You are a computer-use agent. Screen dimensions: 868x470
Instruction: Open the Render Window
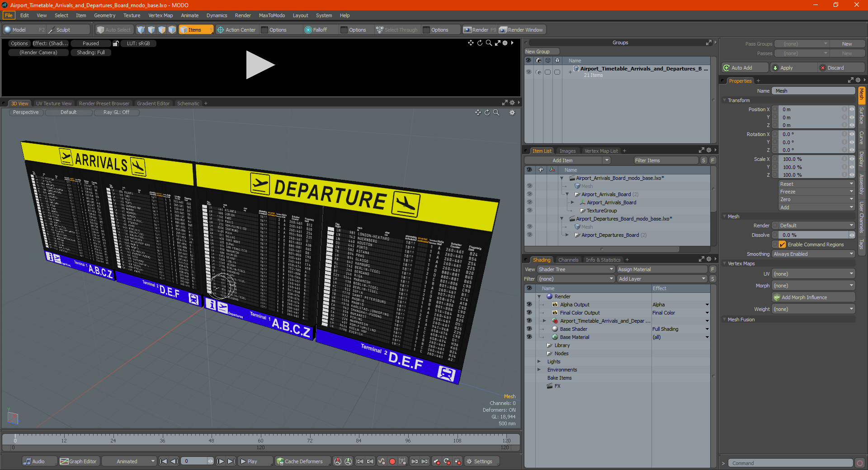[521, 30]
